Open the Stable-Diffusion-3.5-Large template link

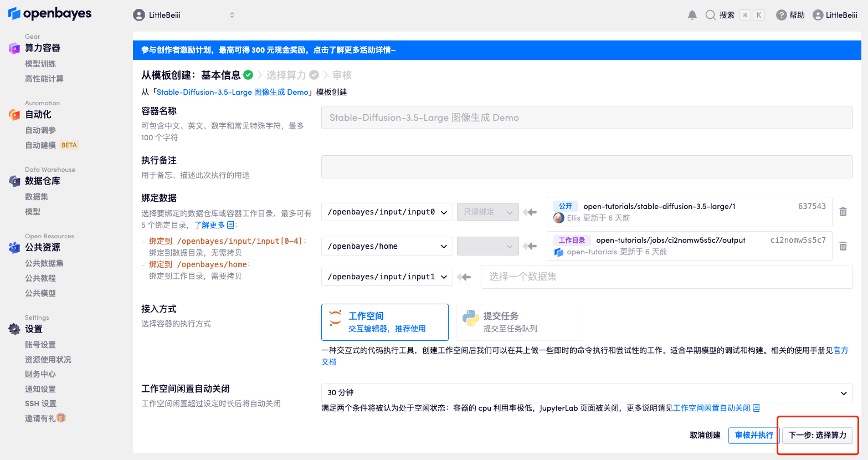232,92
